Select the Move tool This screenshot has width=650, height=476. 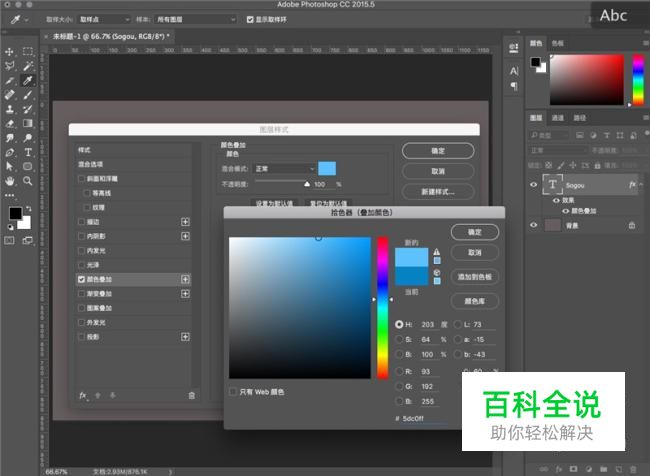9,52
